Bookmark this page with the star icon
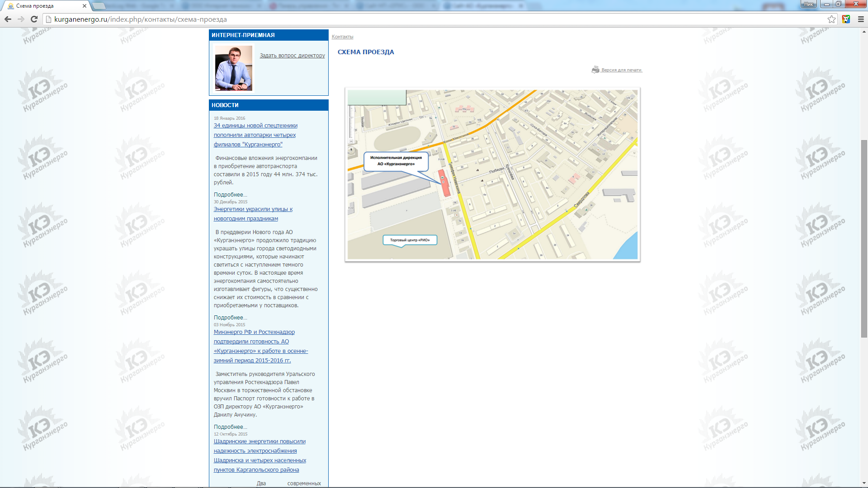 tap(831, 19)
